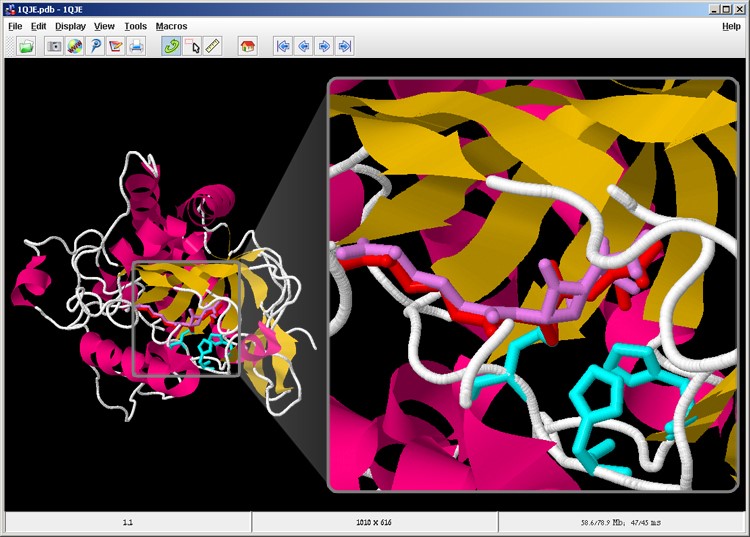Screen dimensions: 750x537
Task: Advance to the next frame arrow
Action: point(324,46)
